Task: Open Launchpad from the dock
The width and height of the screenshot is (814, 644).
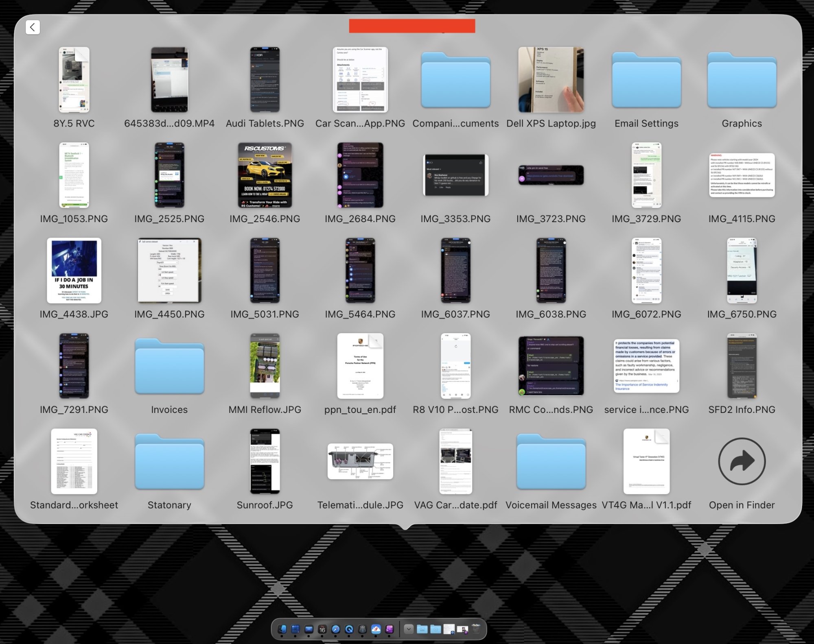Action: coord(295,629)
